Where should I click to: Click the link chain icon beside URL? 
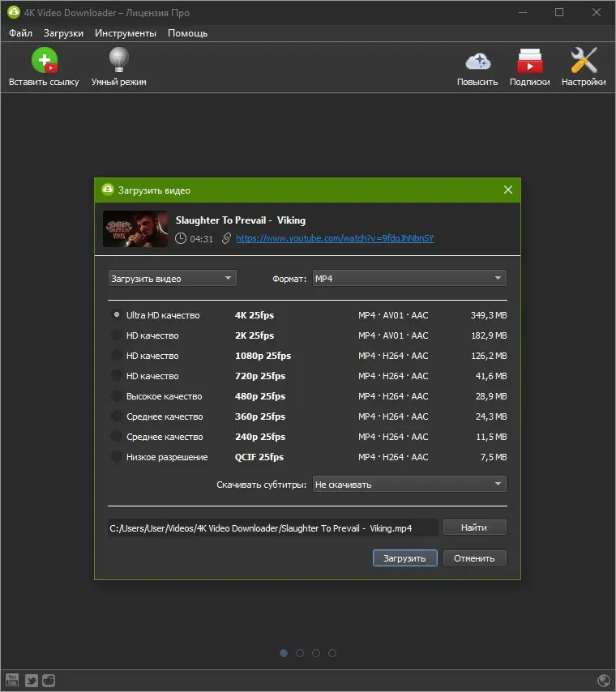[x=226, y=238]
